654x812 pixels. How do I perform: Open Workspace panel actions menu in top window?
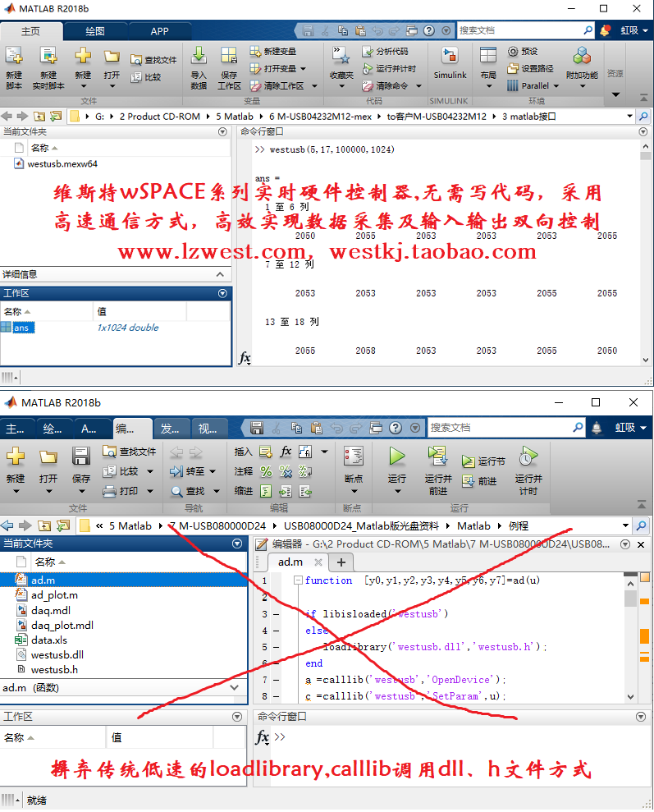(x=222, y=293)
